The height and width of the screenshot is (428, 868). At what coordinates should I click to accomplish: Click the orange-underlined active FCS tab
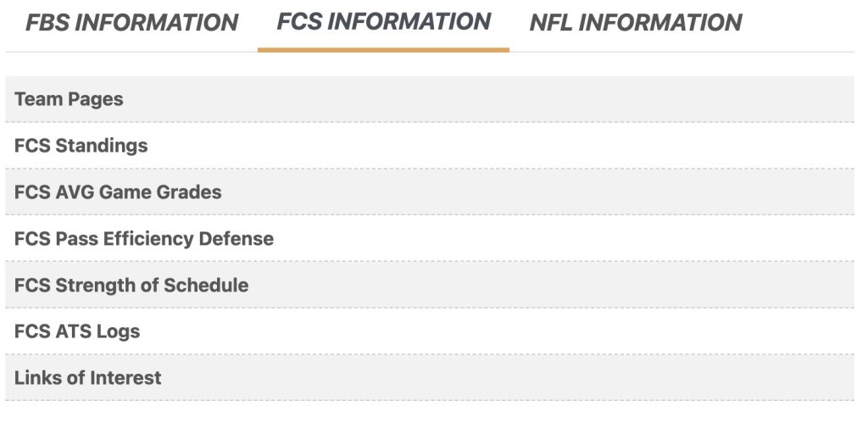click(383, 22)
